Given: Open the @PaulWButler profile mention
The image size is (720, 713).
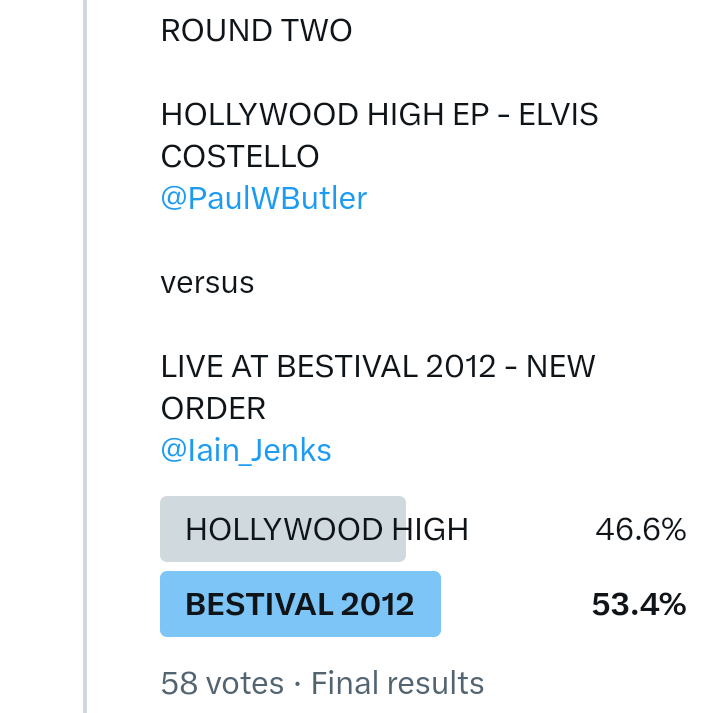Looking at the screenshot, I should 264,198.
